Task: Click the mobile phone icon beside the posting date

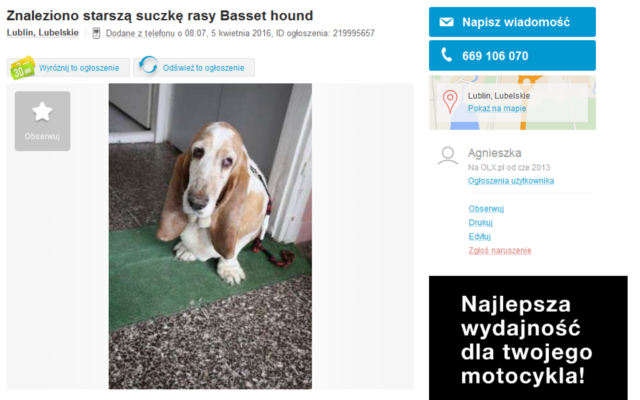Action: click(x=96, y=33)
